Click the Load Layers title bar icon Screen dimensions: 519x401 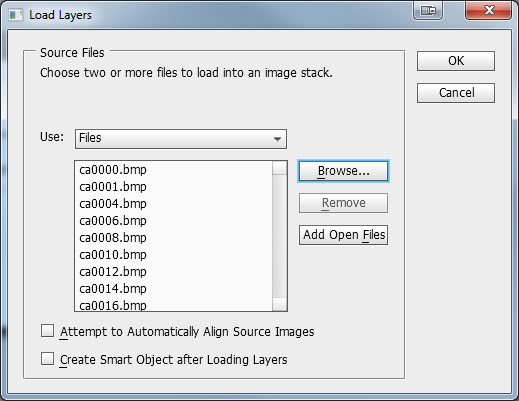(16, 15)
